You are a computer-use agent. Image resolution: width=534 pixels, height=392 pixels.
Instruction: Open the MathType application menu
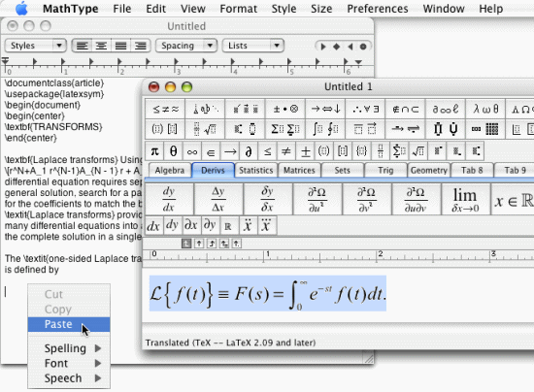[x=71, y=9]
